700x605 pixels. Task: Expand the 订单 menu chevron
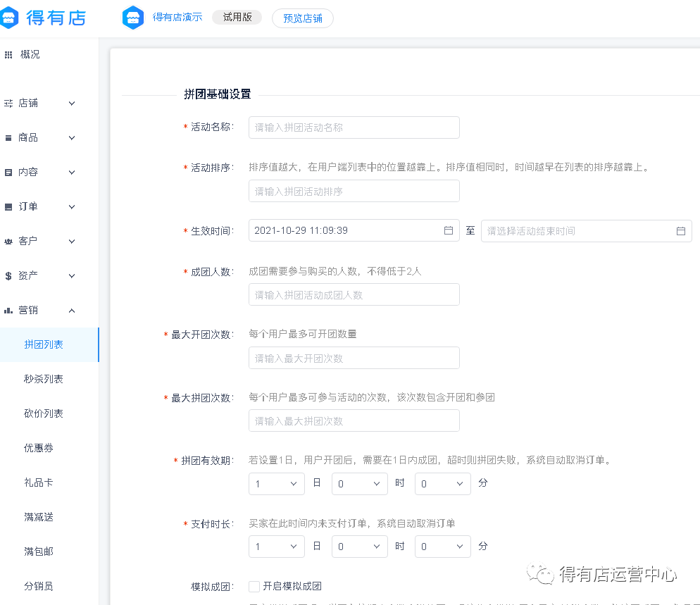71,207
